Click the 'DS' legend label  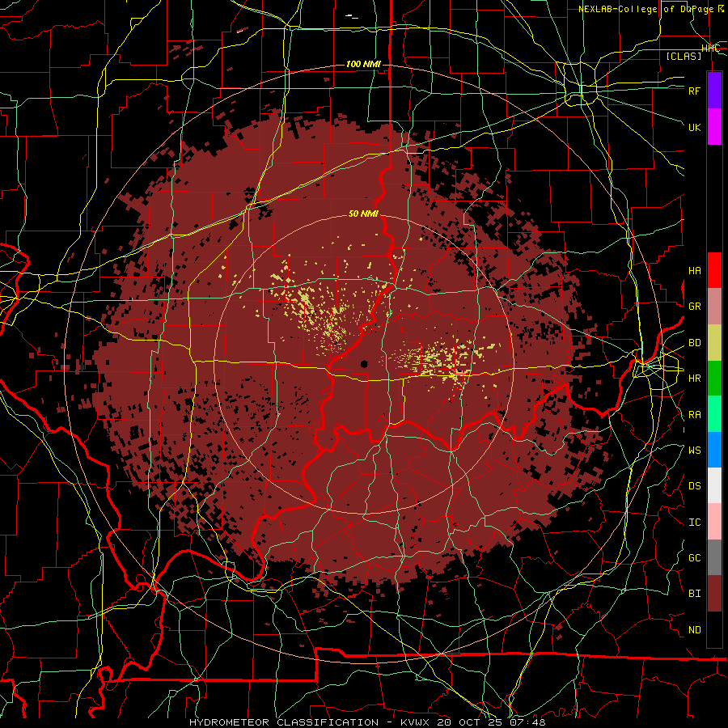pyautogui.click(x=694, y=486)
